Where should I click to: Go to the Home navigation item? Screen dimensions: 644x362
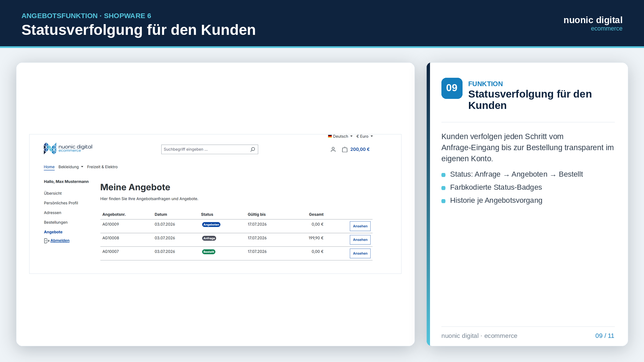pyautogui.click(x=49, y=167)
